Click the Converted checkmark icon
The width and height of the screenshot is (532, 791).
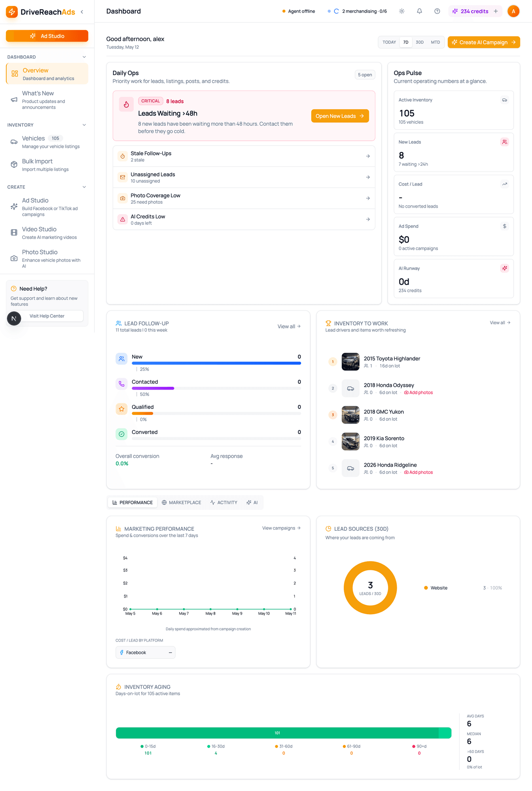[x=121, y=434]
